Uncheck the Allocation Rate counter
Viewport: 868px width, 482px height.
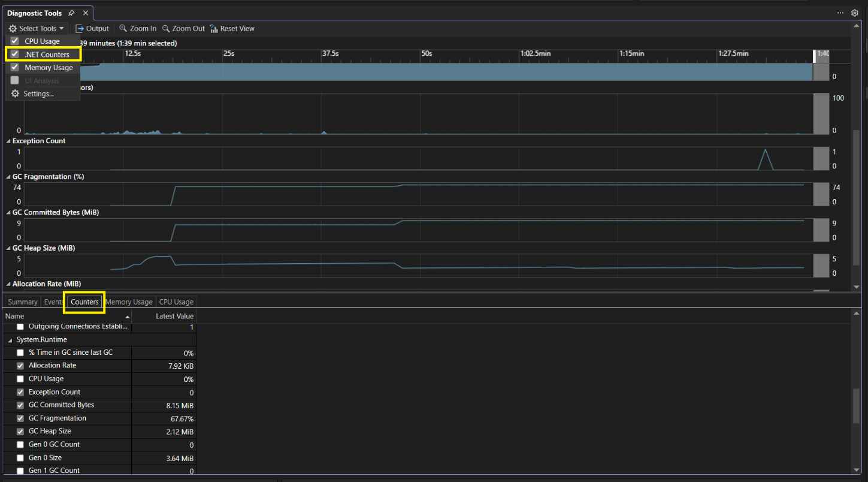(x=20, y=366)
